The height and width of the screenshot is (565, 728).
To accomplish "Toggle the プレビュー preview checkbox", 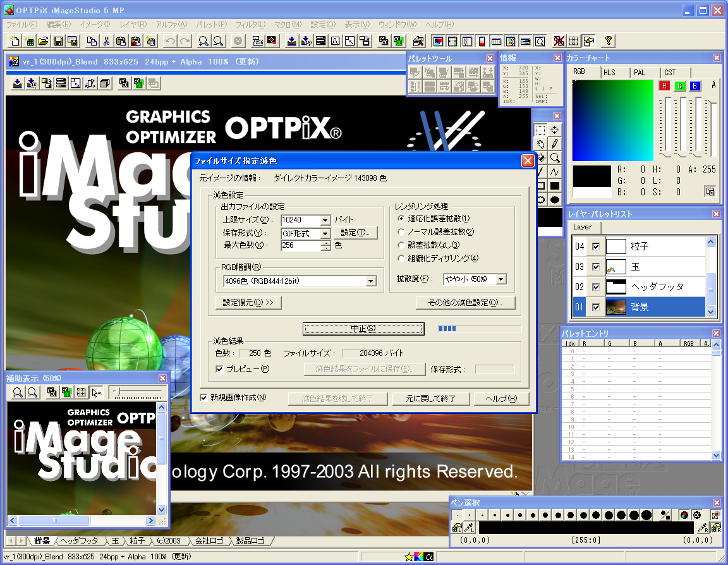I will pyautogui.click(x=219, y=369).
